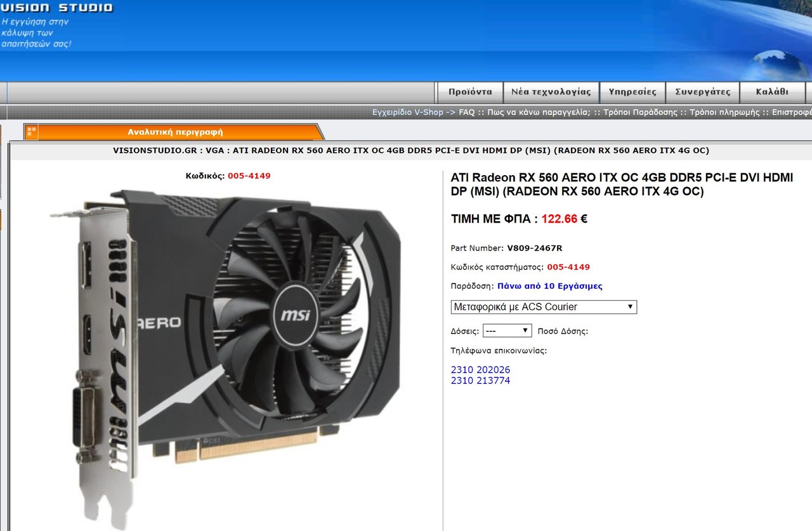Click phone number 2310 213774
Viewport: 812px width, 531px height.
point(480,381)
